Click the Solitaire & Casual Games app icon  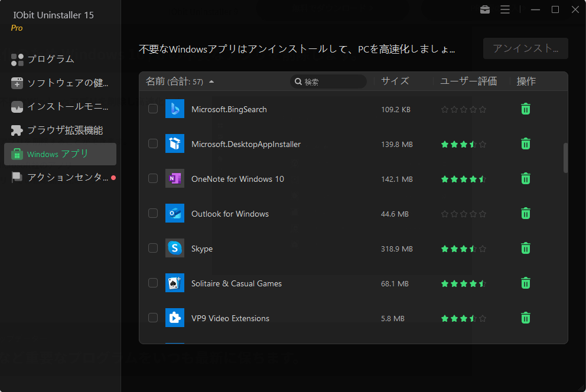pyautogui.click(x=174, y=283)
